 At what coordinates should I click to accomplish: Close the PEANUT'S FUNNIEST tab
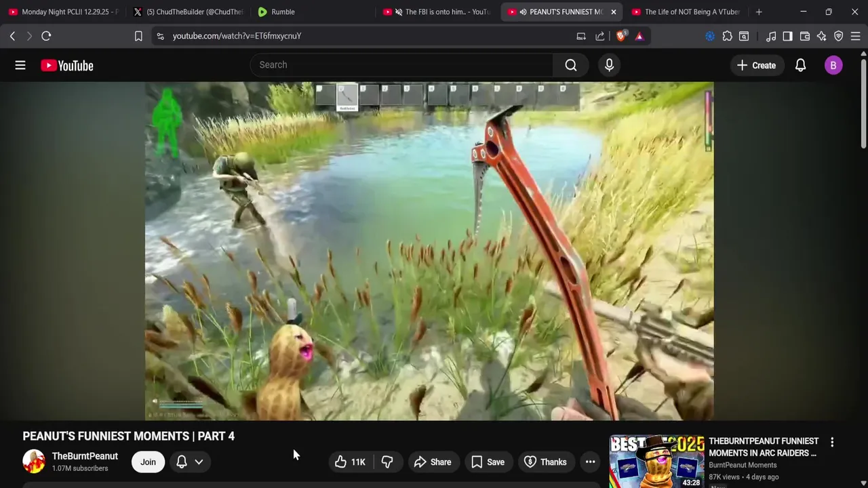[x=613, y=12]
